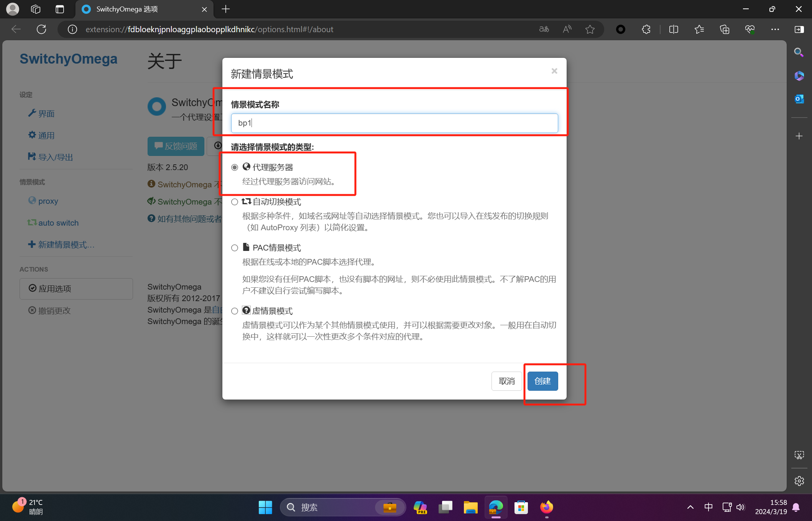Select the proxy profile globe icon

pyautogui.click(x=33, y=201)
